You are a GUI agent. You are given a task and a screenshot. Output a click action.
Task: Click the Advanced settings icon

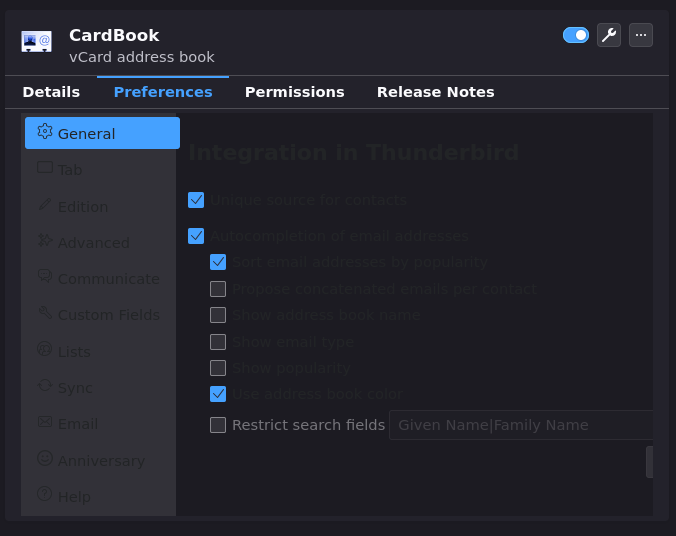44,241
